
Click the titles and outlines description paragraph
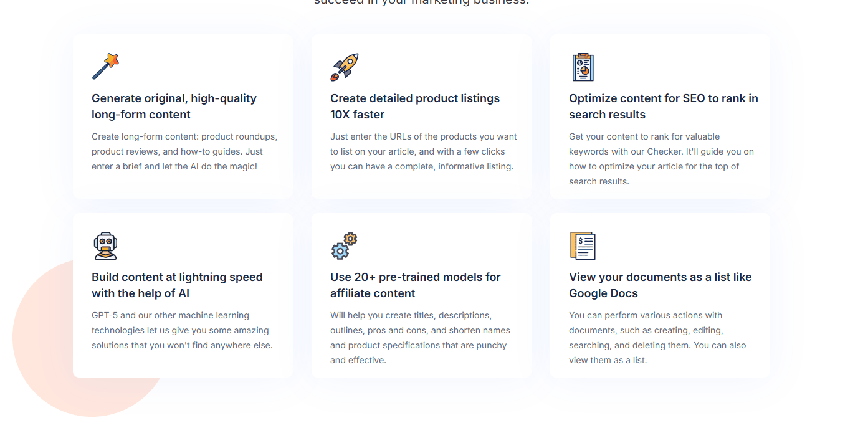click(420, 338)
